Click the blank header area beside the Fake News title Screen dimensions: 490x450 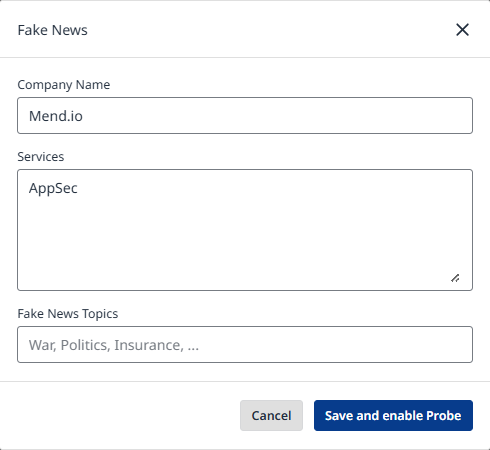267,30
